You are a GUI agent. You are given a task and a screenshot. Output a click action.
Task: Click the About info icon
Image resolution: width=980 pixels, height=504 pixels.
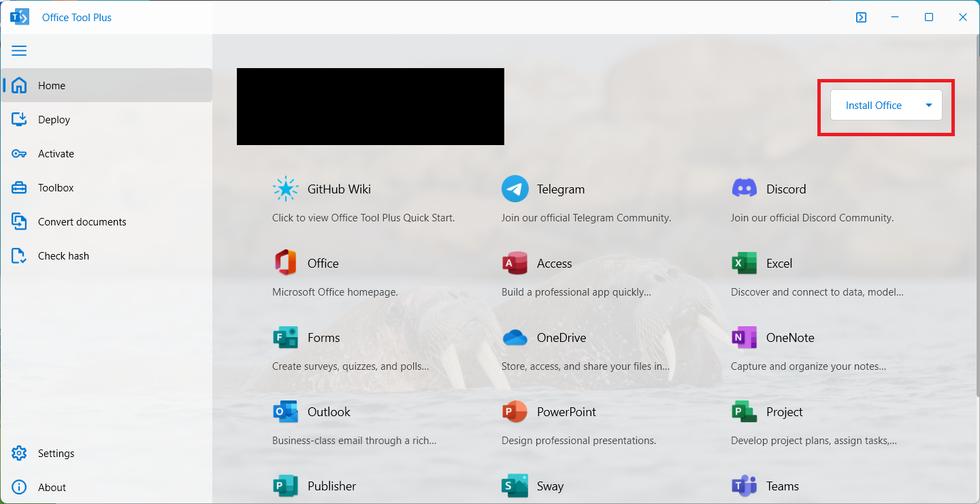[19, 487]
